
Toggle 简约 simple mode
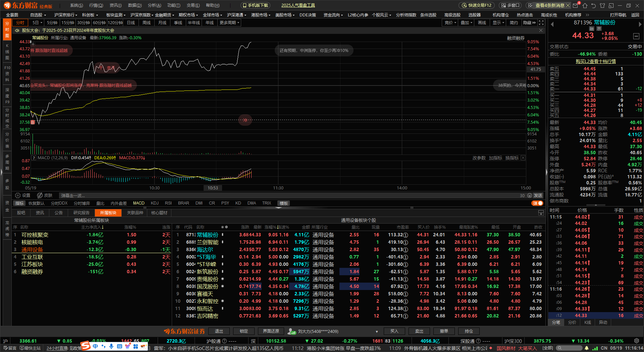point(514,23)
